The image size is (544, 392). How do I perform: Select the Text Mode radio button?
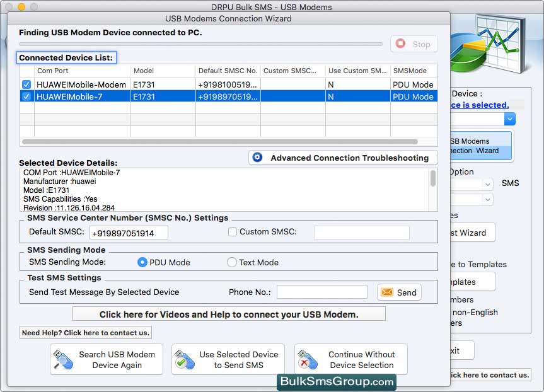pyautogui.click(x=232, y=262)
